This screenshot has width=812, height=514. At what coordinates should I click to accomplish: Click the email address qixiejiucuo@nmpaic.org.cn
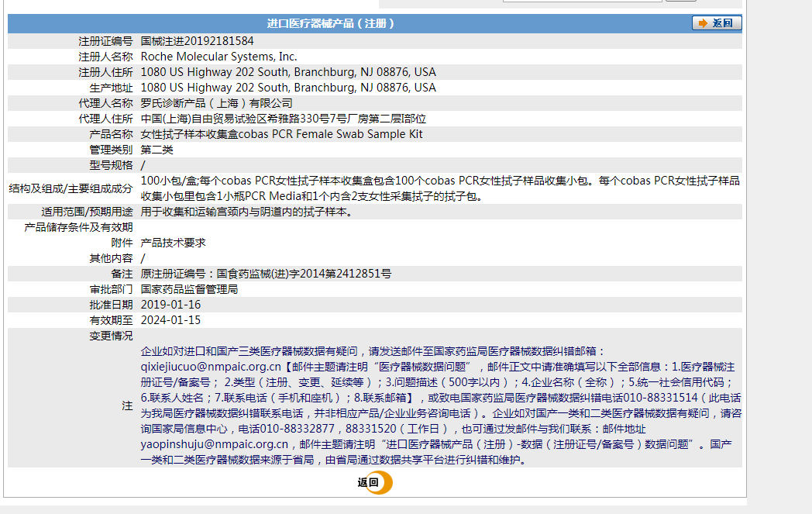pos(211,367)
